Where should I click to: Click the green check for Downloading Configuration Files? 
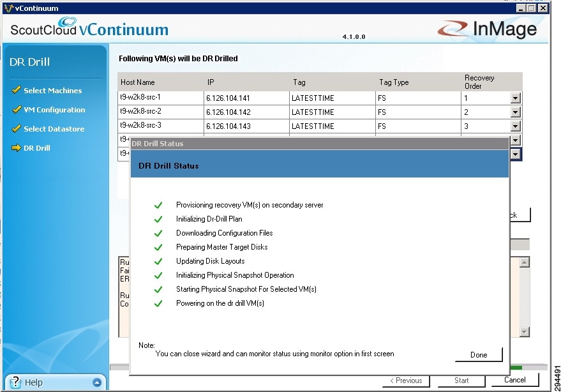pos(158,233)
